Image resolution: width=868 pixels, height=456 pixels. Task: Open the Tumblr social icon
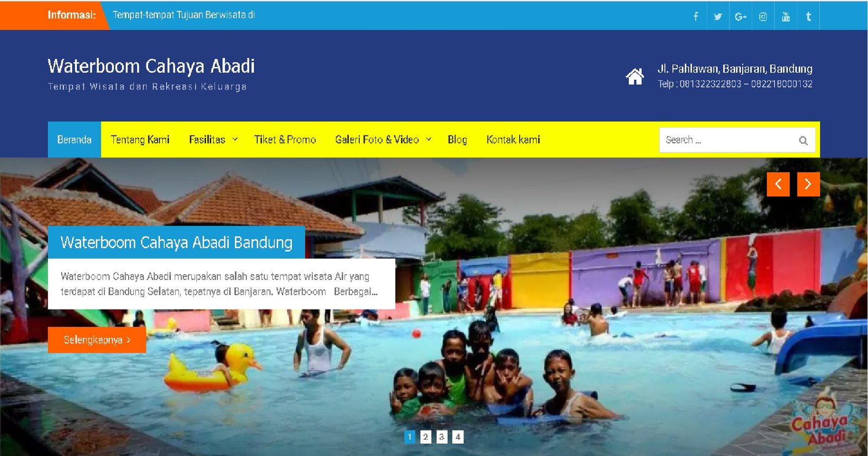pos(808,16)
